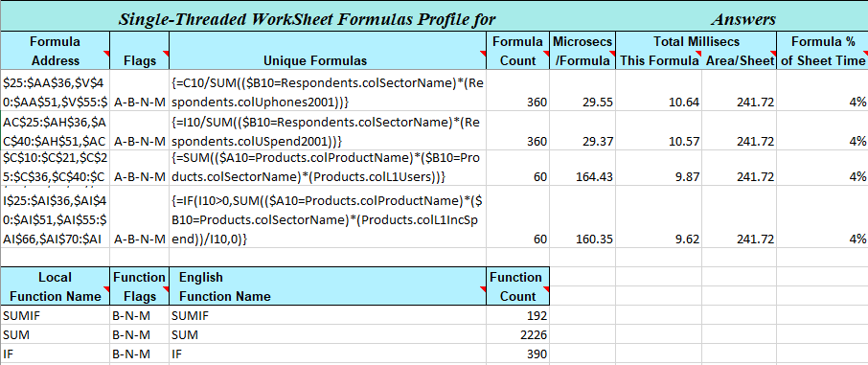Select the function count 390
This screenshot has width=868, height=365.
[537, 354]
